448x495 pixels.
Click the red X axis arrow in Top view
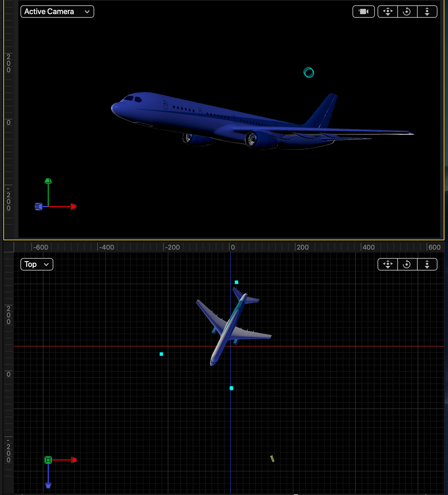coord(74,460)
